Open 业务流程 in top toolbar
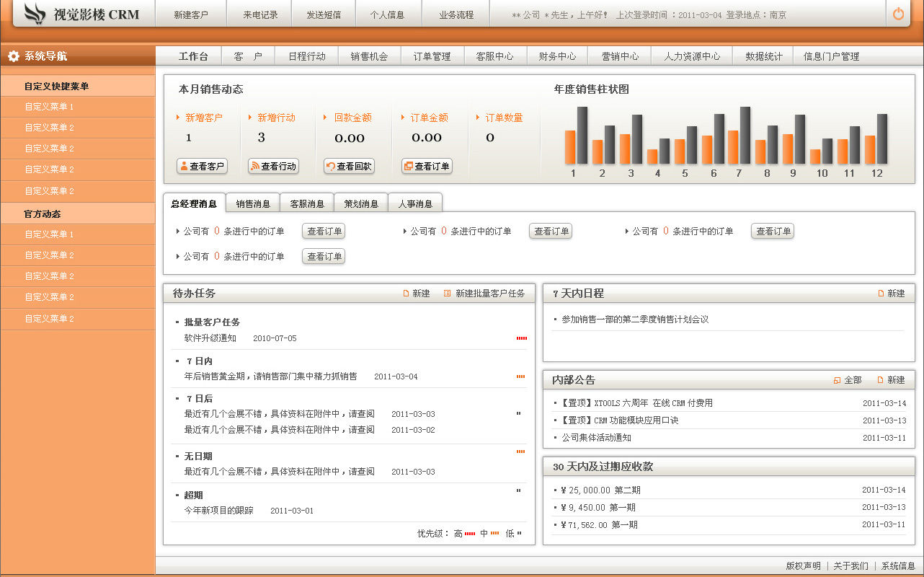This screenshot has height=577, width=924. pyautogui.click(x=456, y=14)
